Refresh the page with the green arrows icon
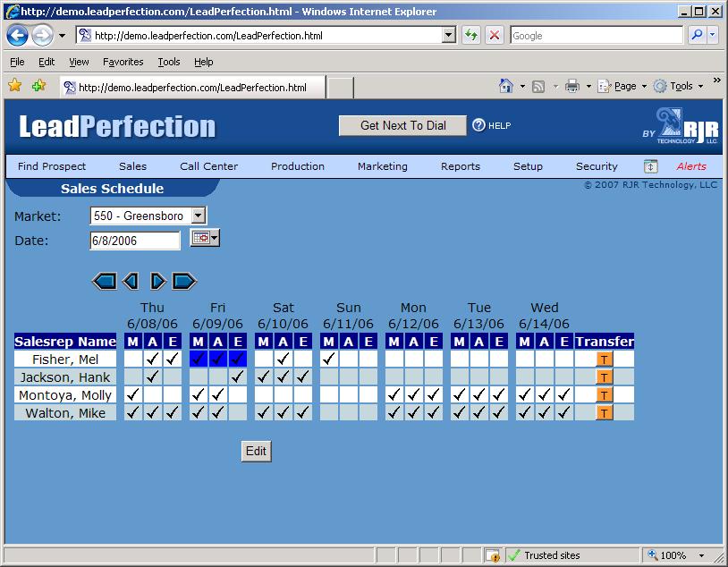The image size is (728, 567). coord(471,35)
